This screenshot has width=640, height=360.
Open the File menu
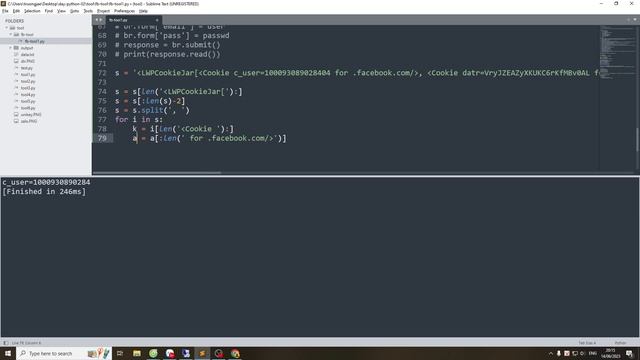(x=5, y=11)
